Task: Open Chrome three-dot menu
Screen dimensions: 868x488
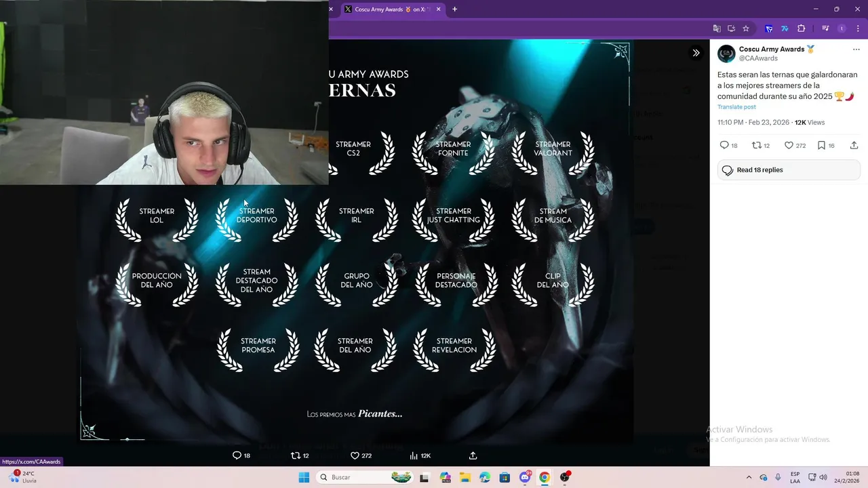Action: click(x=858, y=28)
